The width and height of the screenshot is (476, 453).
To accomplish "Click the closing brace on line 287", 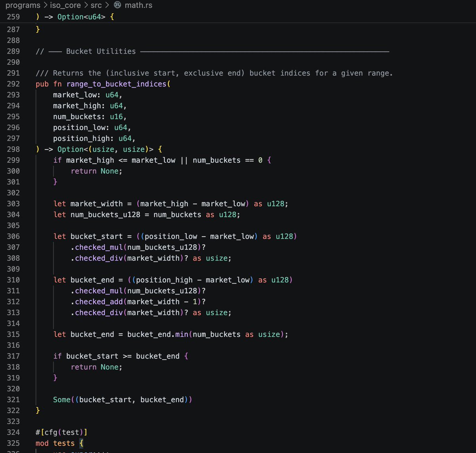I will (x=38, y=29).
